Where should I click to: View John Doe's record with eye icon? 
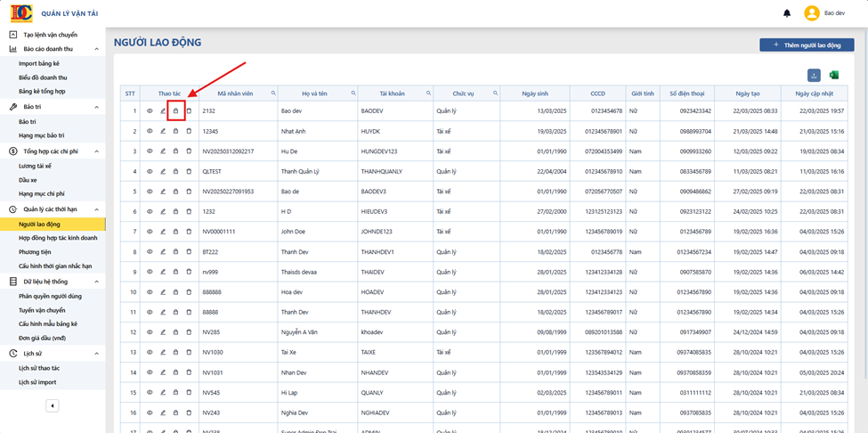[x=150, y=232]
